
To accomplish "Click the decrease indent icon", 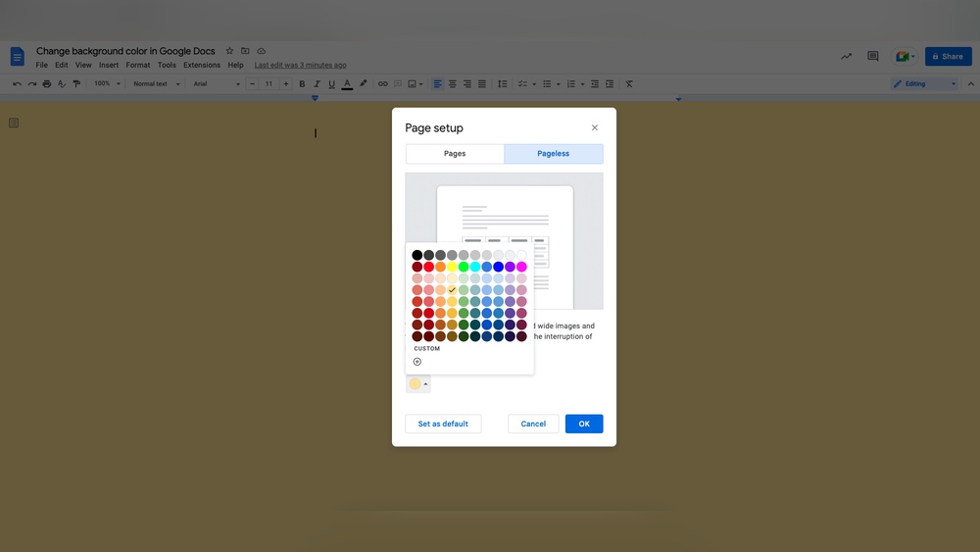I will 595,83.
